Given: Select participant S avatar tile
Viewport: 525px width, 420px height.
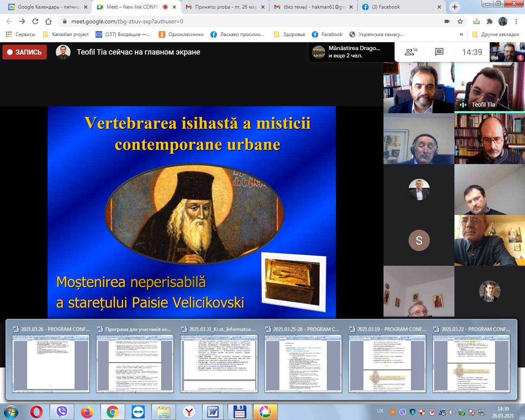Looking at the screenshot, I should point(419,240).
